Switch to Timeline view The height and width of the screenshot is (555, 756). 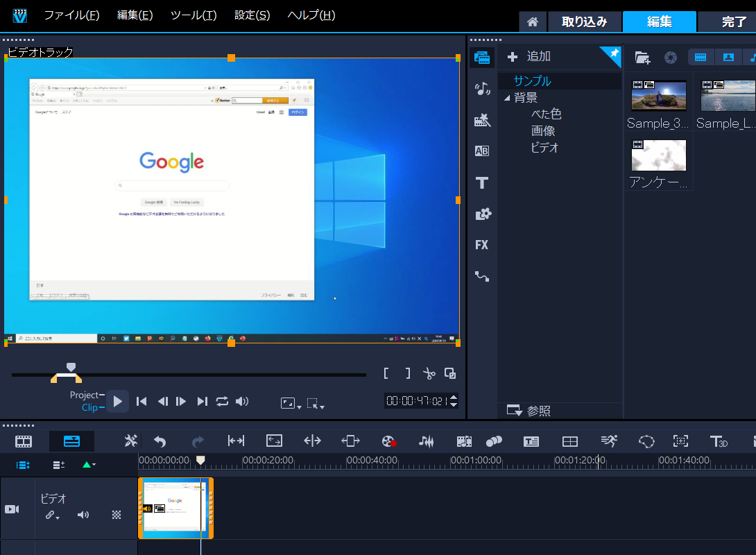(72, 441)
